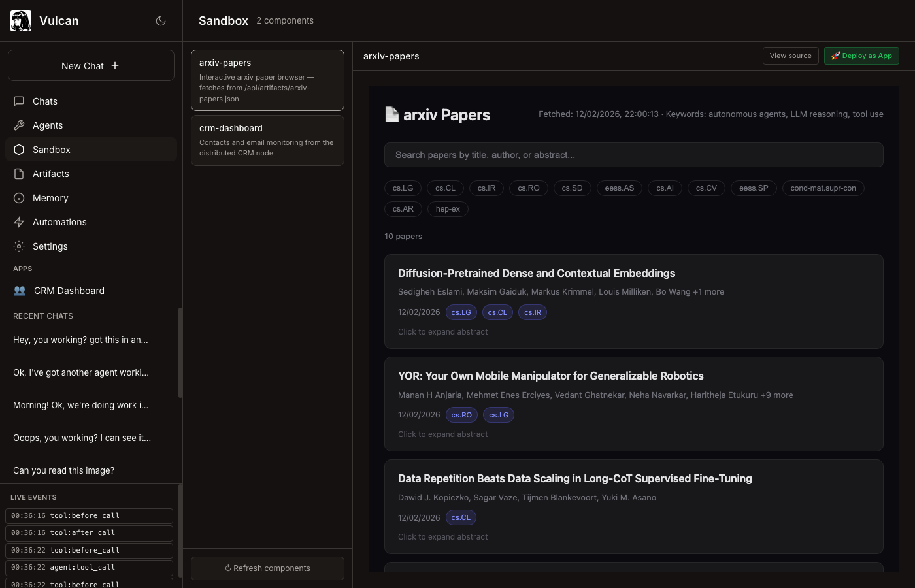Screen dimensions: 915x588
Task: Expand the YOR Mobile Manipulator paper abstract
Action: click(x=442, y=434)
